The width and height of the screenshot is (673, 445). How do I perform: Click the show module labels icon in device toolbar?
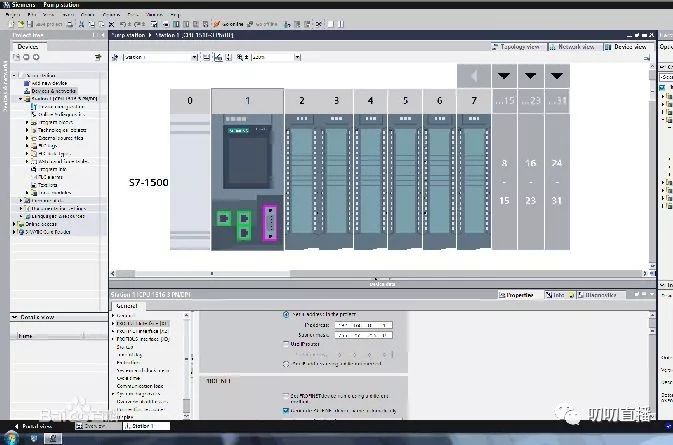(x=218, y=57)
